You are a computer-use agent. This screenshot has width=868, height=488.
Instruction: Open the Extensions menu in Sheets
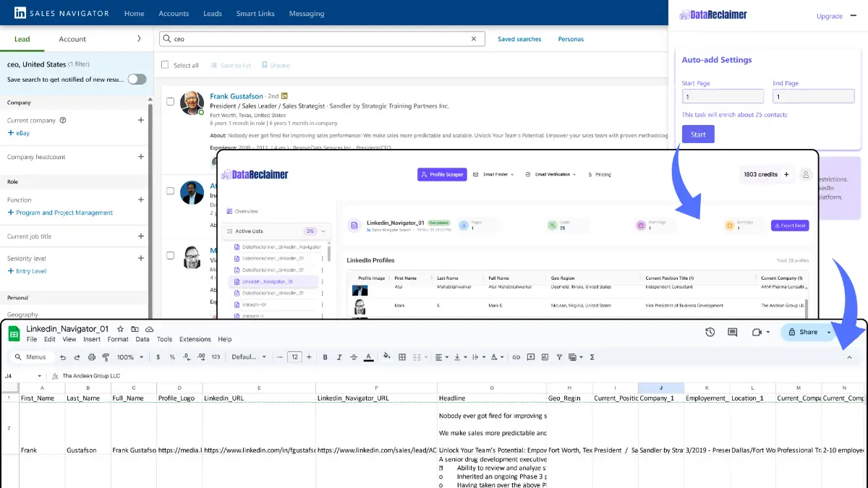click(195, 339)
